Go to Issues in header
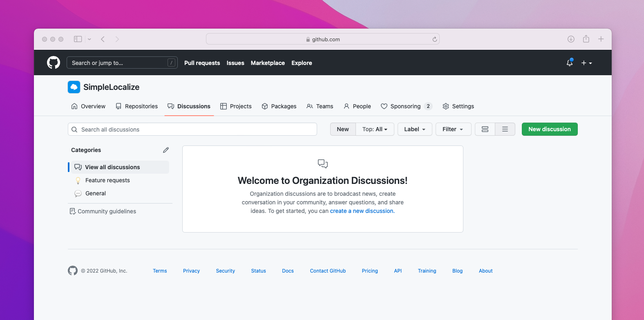The height and width of the screenshot is (320, 644). point(235,63)
